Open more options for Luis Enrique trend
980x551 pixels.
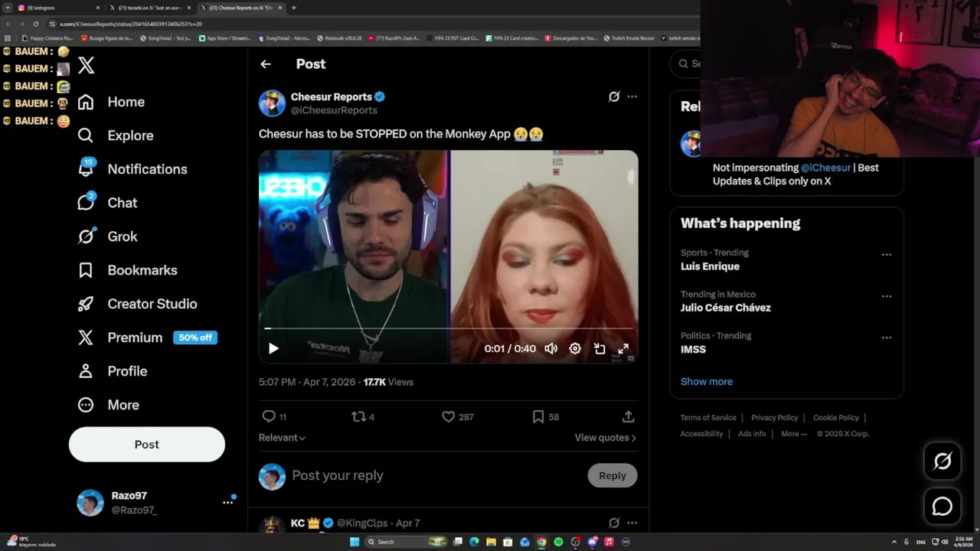(887, 255)
